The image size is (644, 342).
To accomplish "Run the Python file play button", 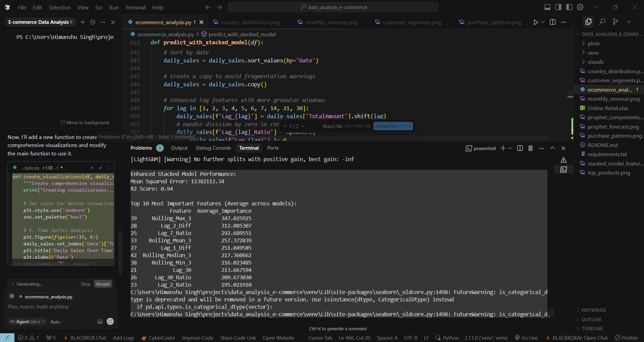I will [536, 22].
